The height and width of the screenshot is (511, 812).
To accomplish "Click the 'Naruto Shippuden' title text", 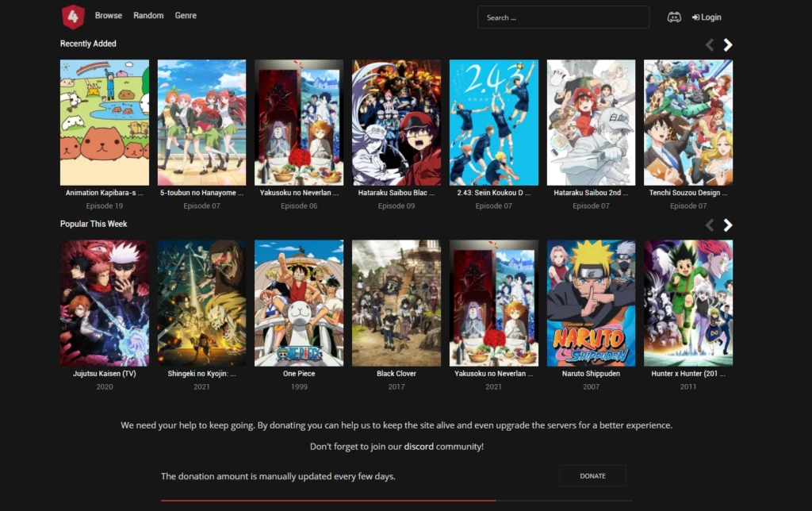I will point(591,374).
